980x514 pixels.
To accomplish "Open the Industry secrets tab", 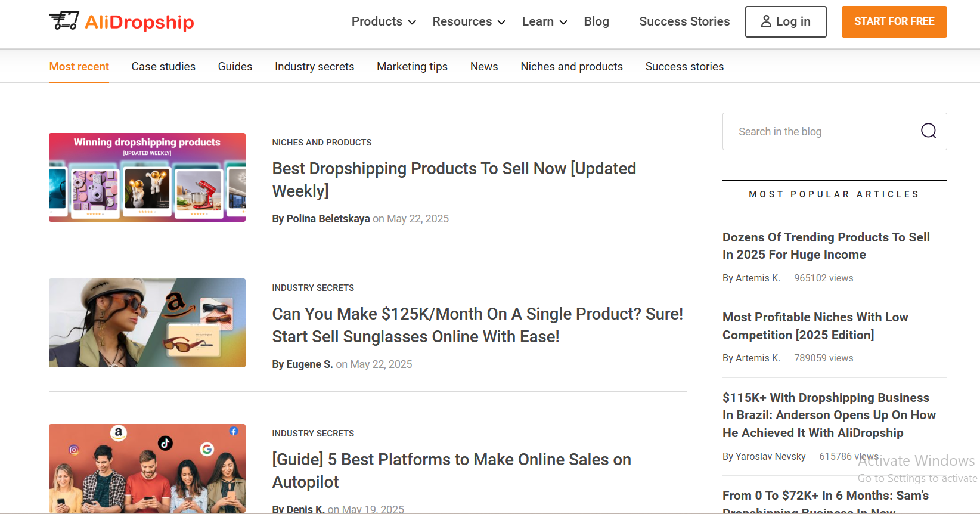I will click(314, 67).
